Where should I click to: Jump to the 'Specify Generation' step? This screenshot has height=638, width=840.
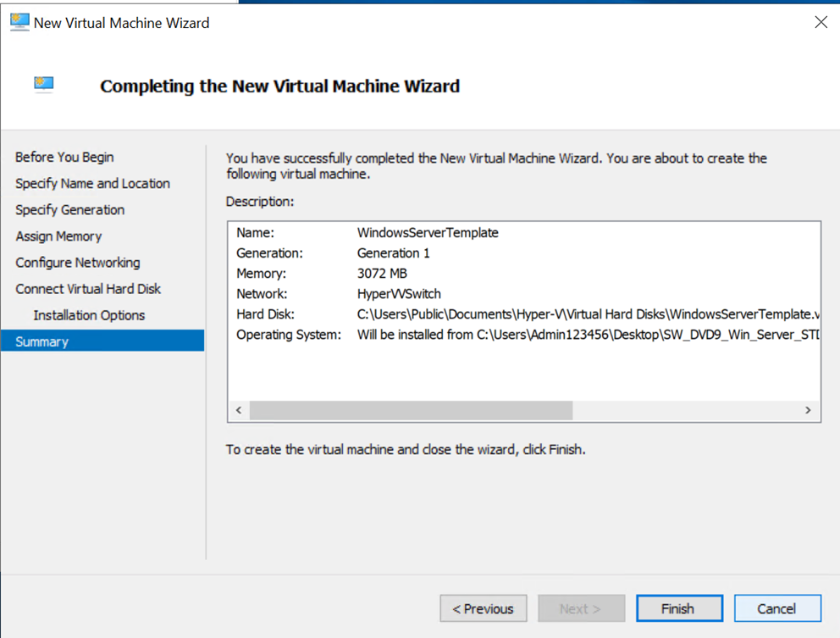coord(69,209)
